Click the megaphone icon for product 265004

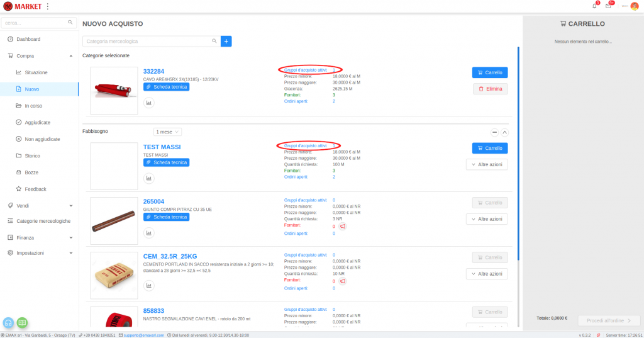click(x=343, y=226)
